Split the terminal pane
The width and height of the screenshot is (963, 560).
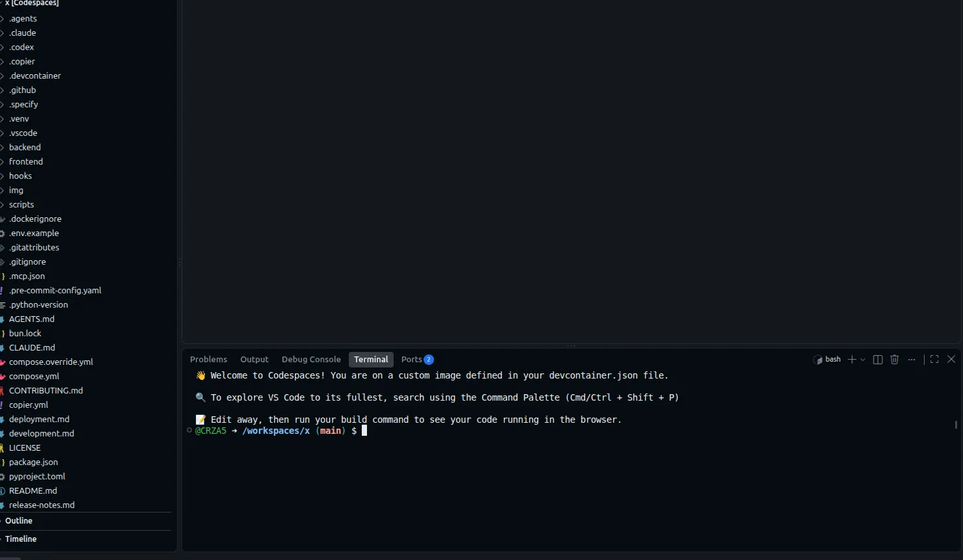[878, 360]
